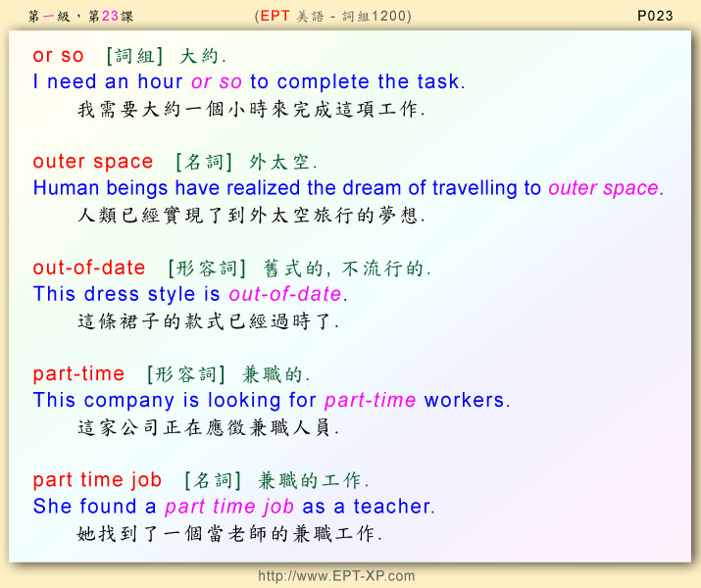Click the red headword "or so"

59,56
